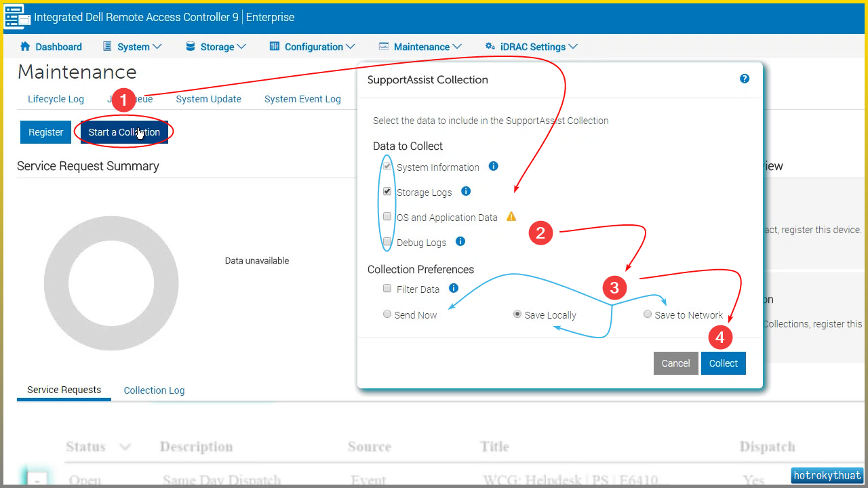Enable OS and Application Data checkbox

click(x=387, y=217)
